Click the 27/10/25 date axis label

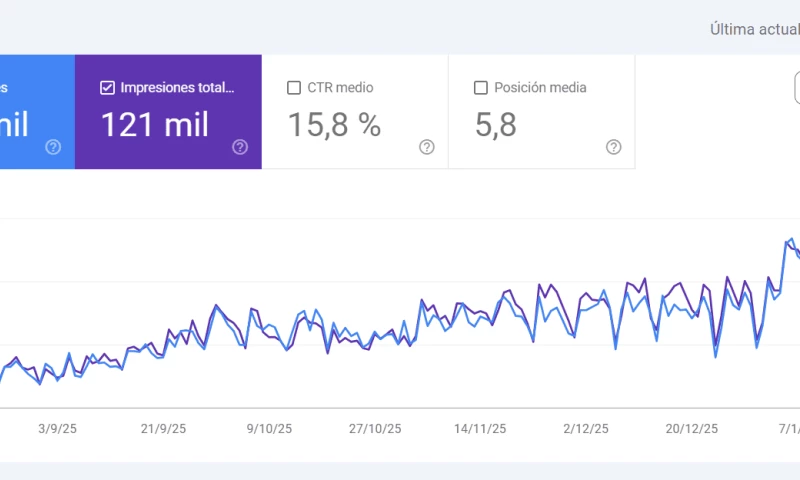(375, 429)
